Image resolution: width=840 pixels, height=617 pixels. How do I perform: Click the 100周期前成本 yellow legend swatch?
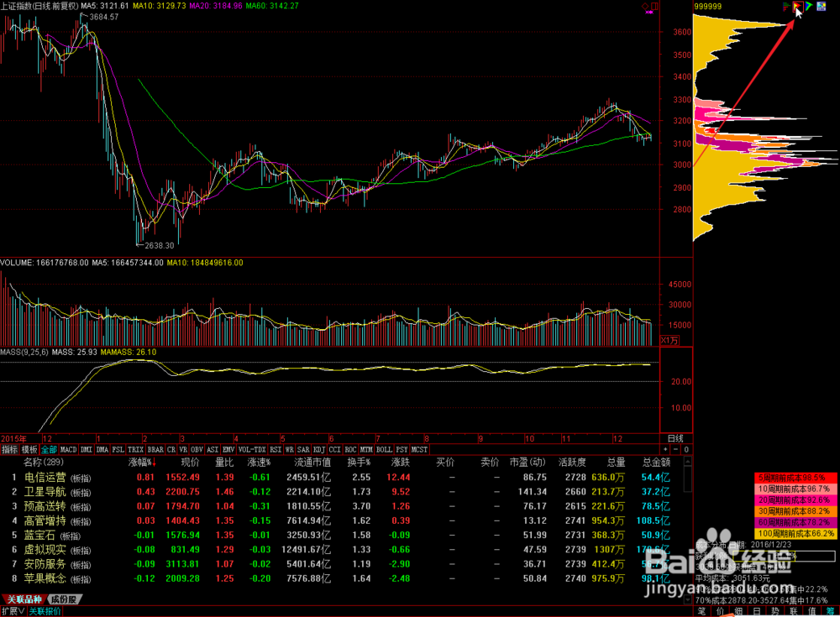[795, 534]
